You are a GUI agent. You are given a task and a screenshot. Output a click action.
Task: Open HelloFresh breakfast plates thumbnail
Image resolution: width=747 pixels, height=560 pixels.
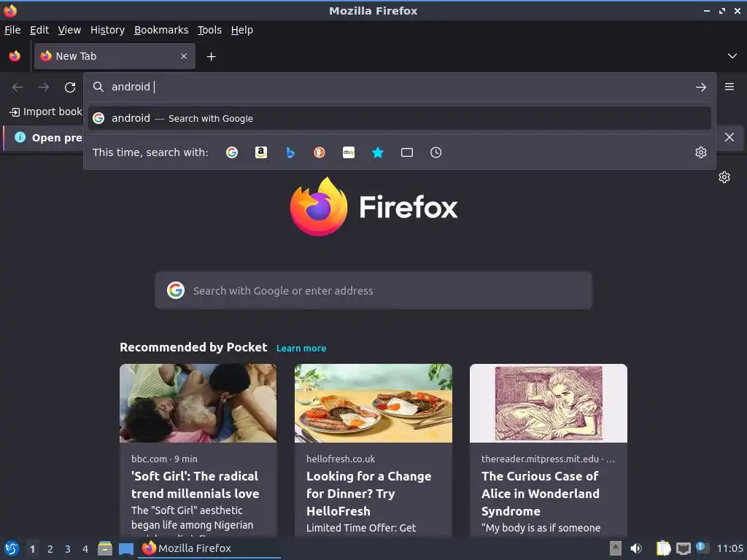point(373,403)
